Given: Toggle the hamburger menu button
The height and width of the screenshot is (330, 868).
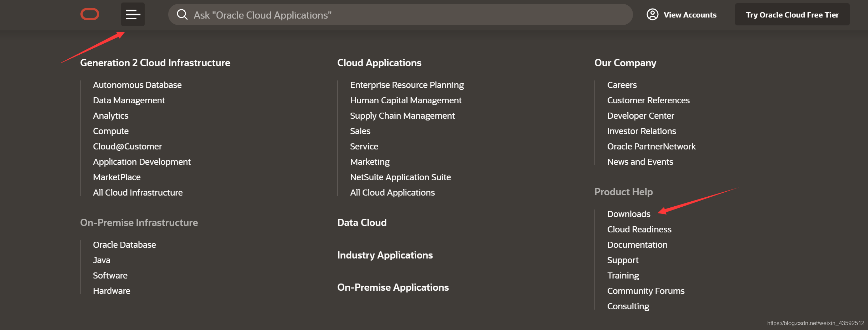Looking at the screenshot, I should [x=133, y=14].
